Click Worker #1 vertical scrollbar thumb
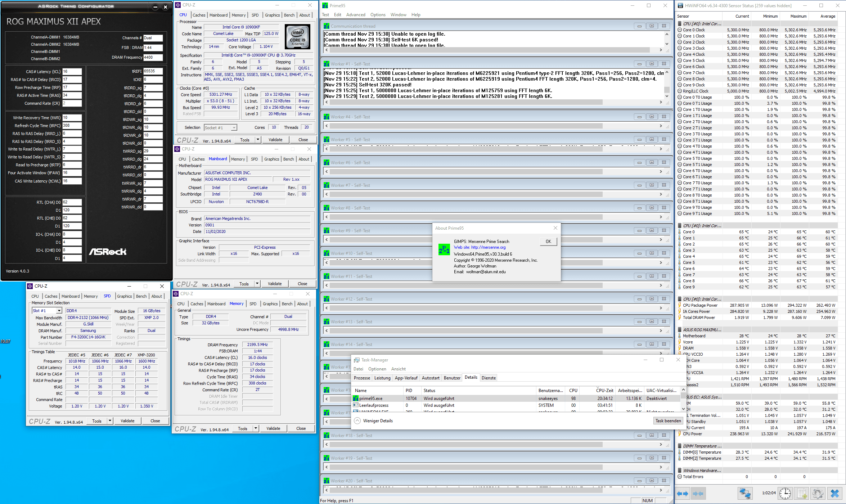 click(x=667, y=90)
